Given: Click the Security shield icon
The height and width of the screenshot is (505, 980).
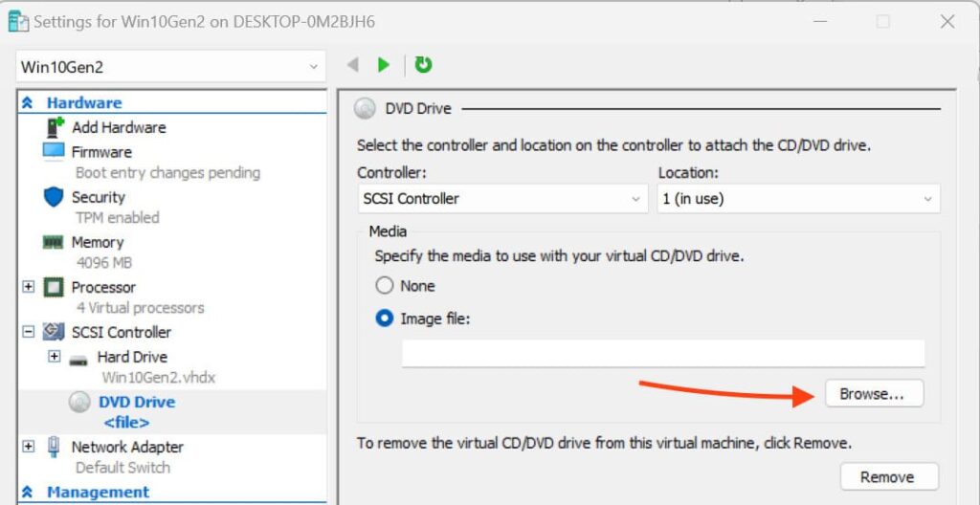Looking at the screenshot, I should 54,197.
